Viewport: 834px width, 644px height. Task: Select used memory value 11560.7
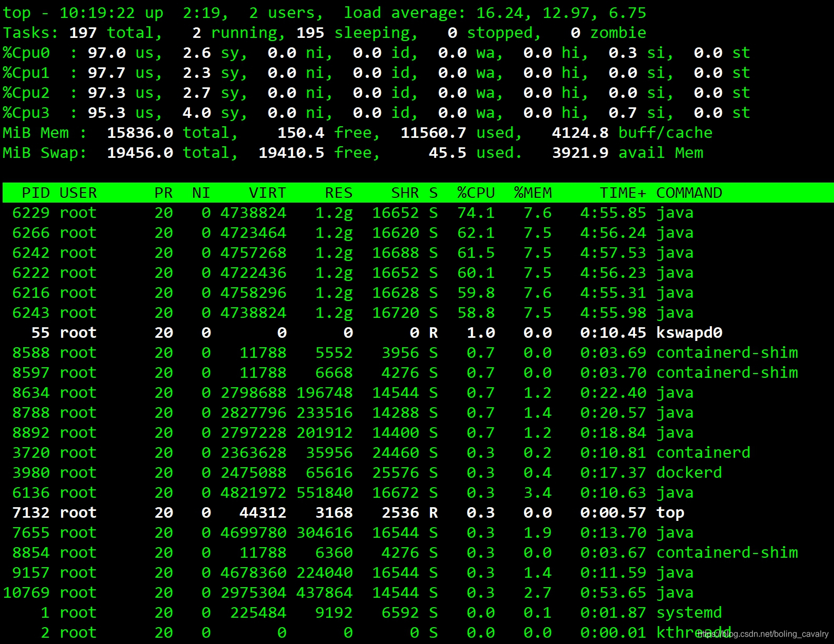point(434,133)
